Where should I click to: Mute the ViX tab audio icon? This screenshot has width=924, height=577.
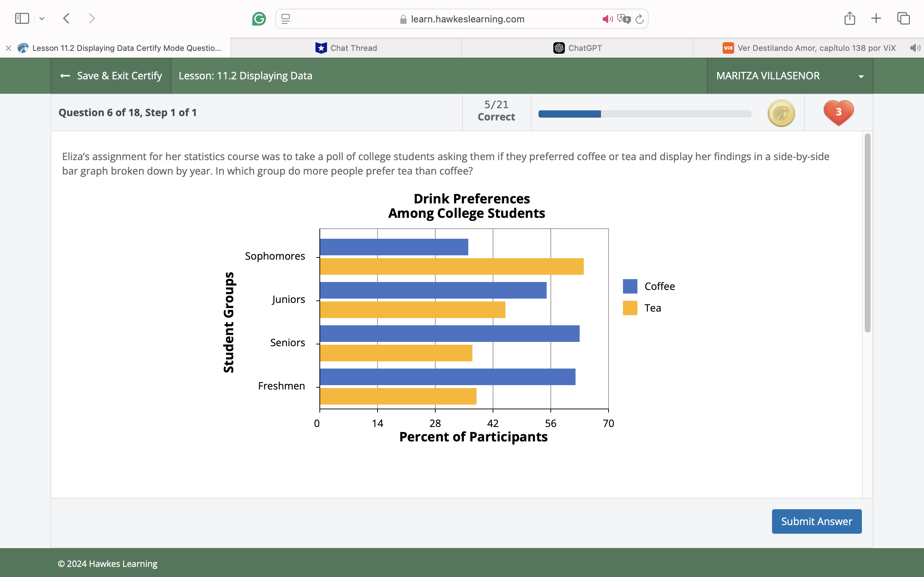[915, 48]
